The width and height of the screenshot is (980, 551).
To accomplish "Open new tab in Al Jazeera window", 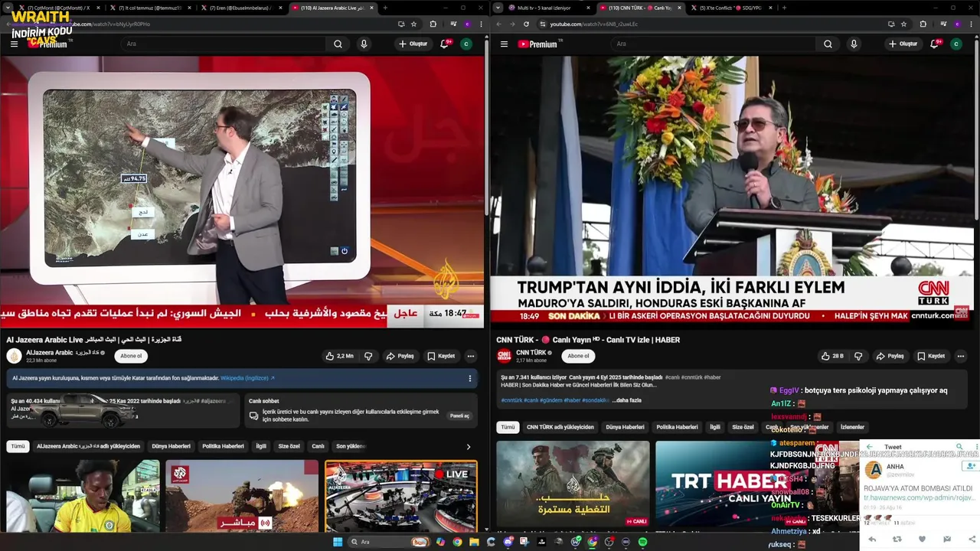I will pyautogui.click(x=385, y=8).
